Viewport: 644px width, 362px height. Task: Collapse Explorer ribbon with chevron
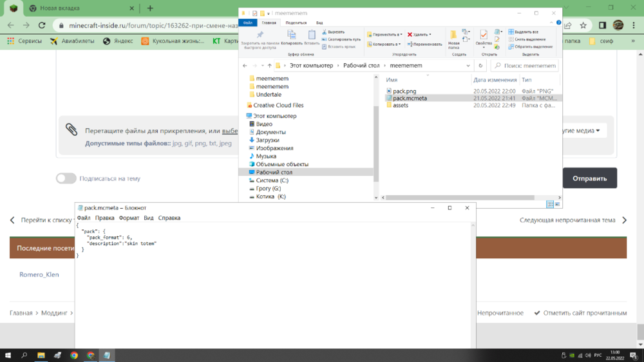[551, 23]
